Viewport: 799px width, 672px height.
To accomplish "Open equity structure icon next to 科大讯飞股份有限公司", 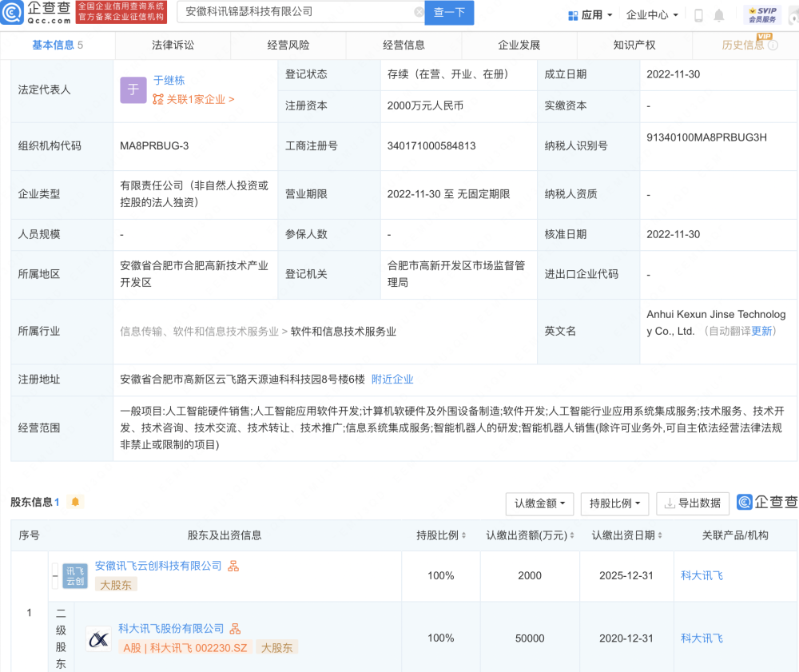I will click(236, 629).
